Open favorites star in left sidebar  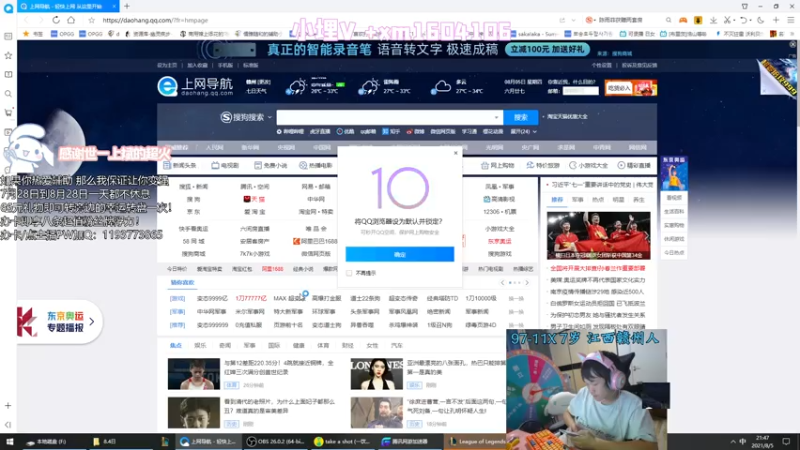8,55
